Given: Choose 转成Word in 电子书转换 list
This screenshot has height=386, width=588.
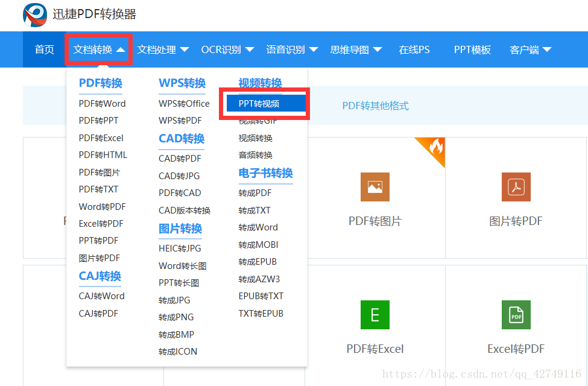Looking at the screenshot, I should pos(258,227).
